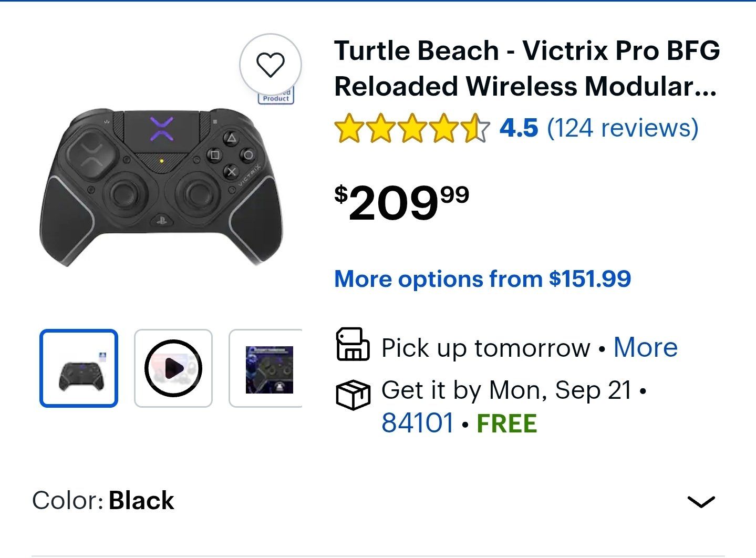Click the Pick up tomorrow text
756x558 pixels.
tap(486, 348)
